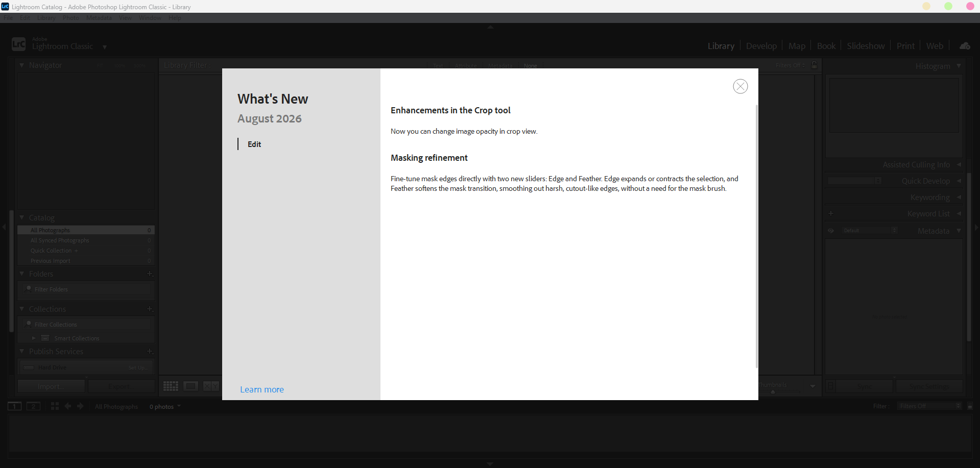Viewport: 980px width, 468px height.
Task: Click the Collections panel plus icon
Action: 150,309
